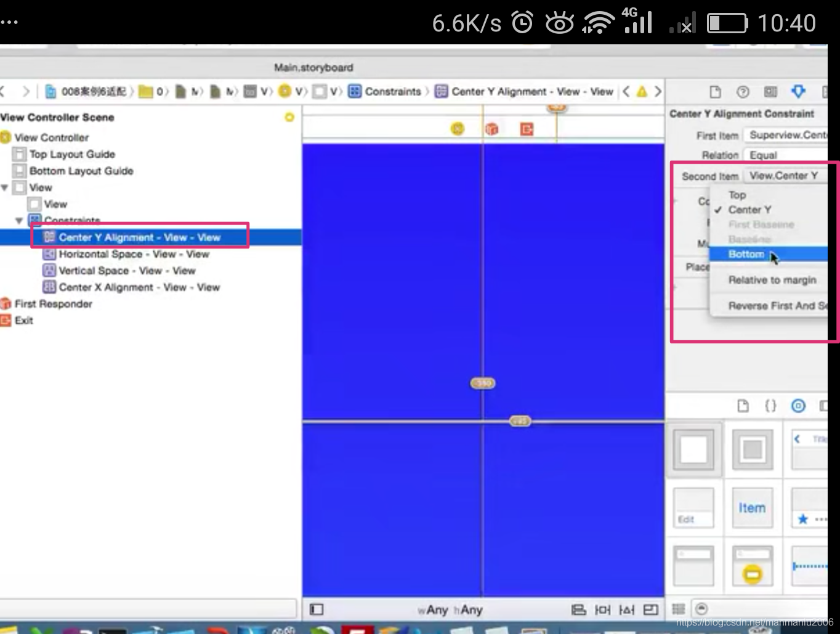
Task: Select First Responder in outline
Action: [x=53, y=303]
